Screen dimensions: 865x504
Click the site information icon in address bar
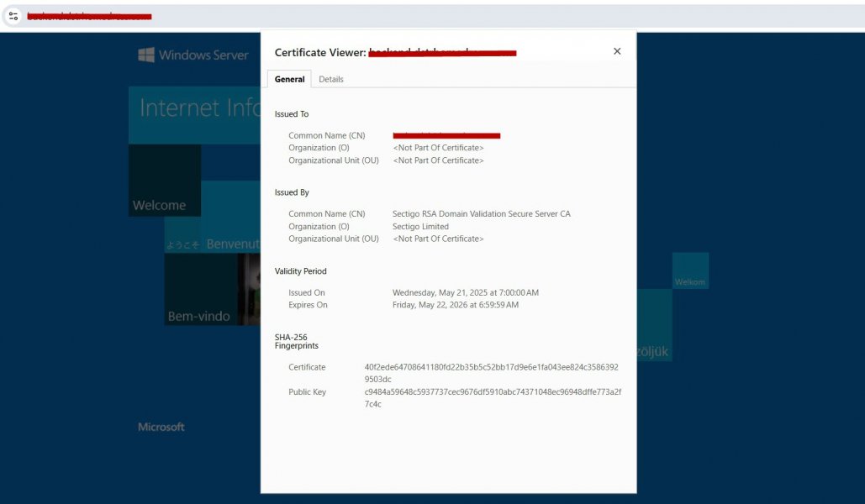click(13, 16)
